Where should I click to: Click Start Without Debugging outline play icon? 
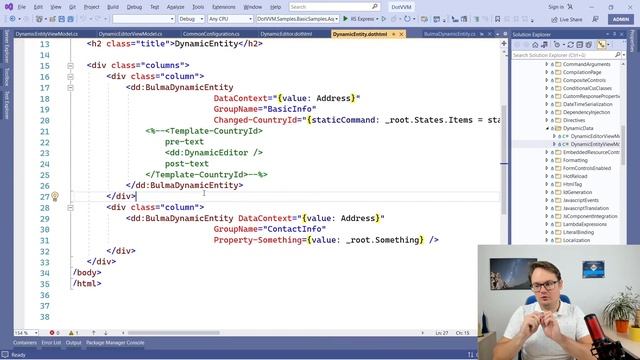(x=384, y=19)
